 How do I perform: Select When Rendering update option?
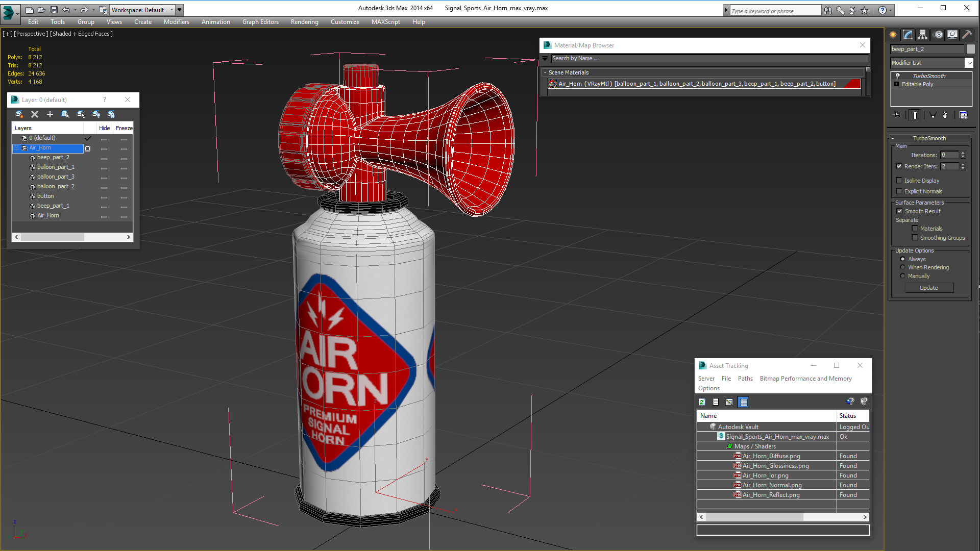tap(902, 267)
